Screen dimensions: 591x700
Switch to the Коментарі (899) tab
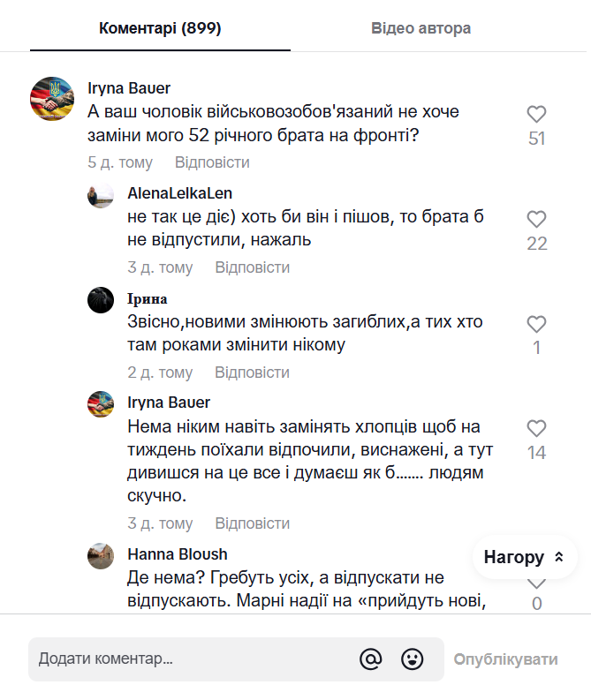tap(160, 28)
